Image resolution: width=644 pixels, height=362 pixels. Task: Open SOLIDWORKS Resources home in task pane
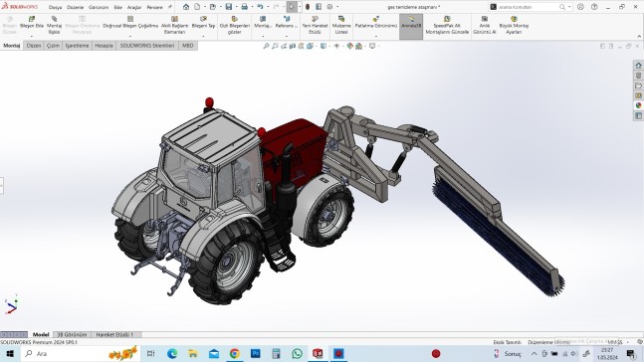[x=638, y=66]
